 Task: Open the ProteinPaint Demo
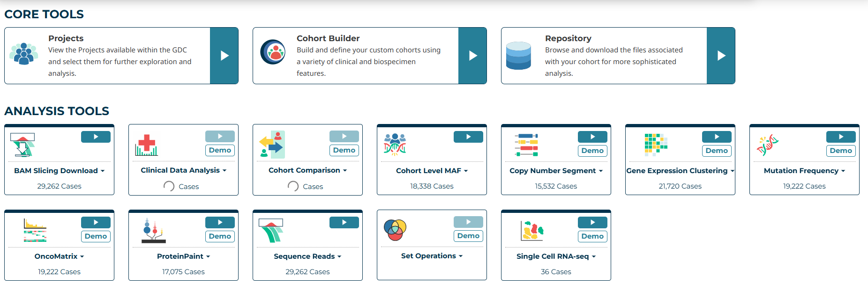(x=220, y=236)
